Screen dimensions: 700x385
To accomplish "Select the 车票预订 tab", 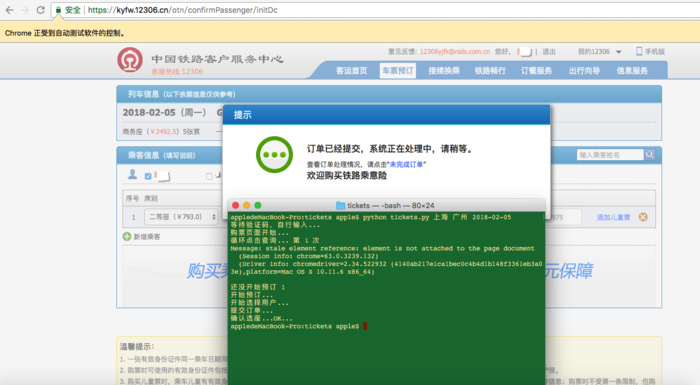I will click(x=398, y=71).
